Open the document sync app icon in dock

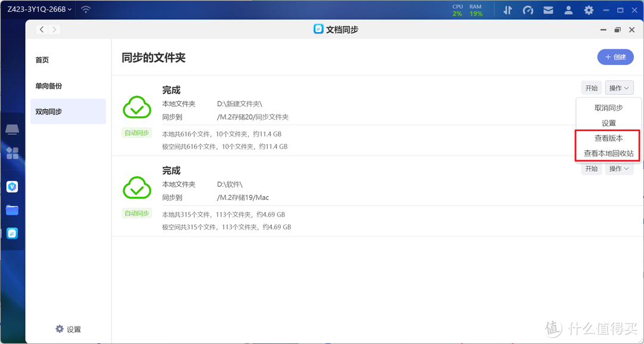13,233
